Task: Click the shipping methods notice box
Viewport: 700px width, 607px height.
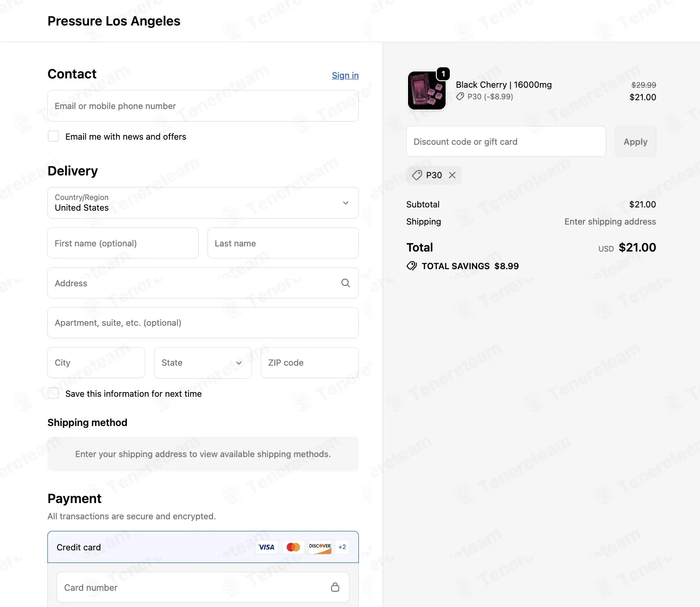Action: 203,454
